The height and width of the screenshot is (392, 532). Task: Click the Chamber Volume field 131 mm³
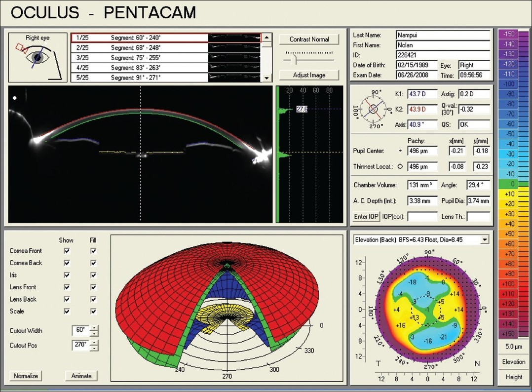click(422, 185)
